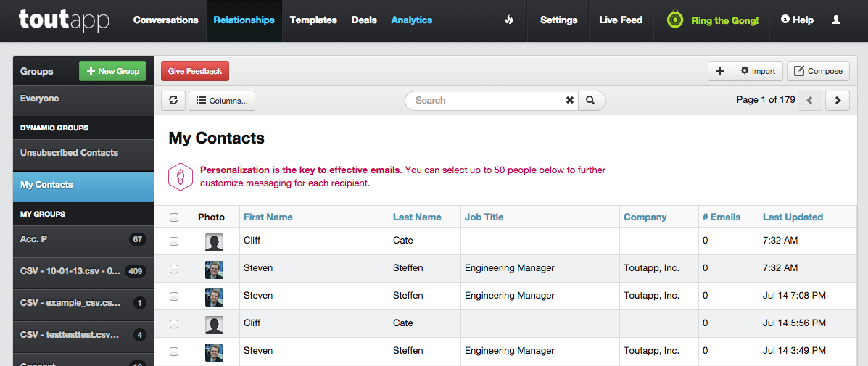Click the refresh contacts icon button
The width and height of the screenshot is (868, 366).
[x=173, y=101]
